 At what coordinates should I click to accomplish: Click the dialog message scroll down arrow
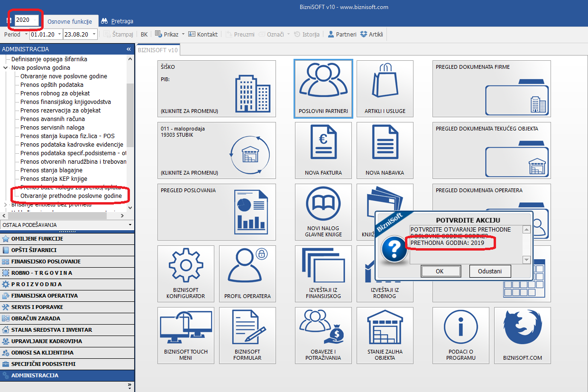pyautogui.click(x=526, y=260)
